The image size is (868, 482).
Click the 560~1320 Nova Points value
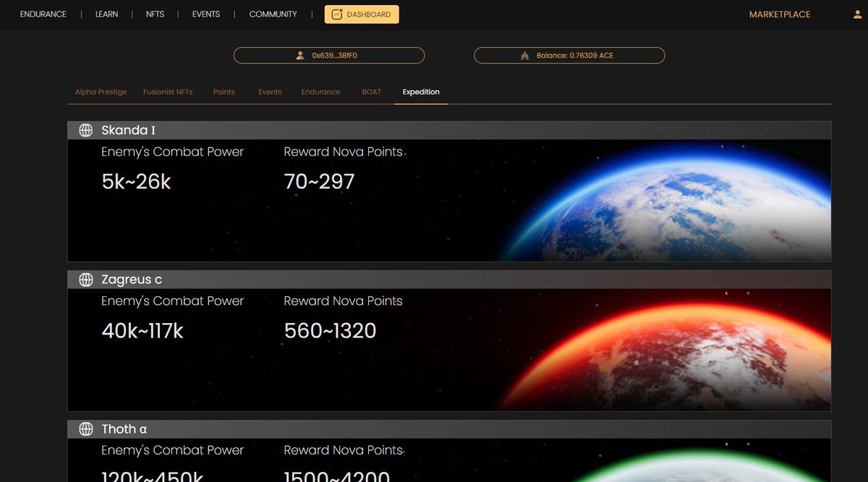pyautogui.click(x=331, y=331)
